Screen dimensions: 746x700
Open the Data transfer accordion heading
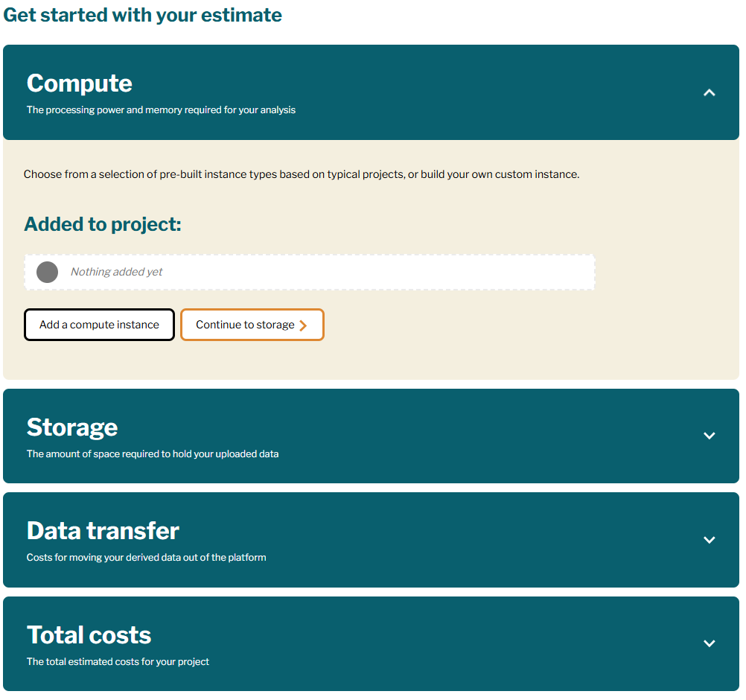point(103,531)
